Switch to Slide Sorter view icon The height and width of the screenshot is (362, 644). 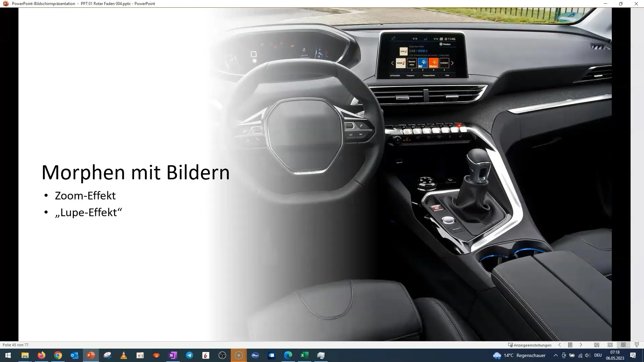pos(610,345)
